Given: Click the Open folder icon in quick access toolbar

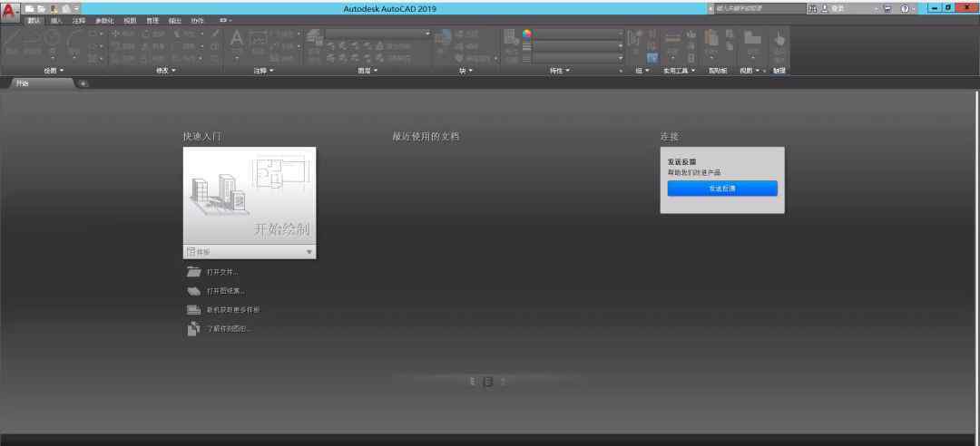Looking at the screenshot, I should (41, 9).
